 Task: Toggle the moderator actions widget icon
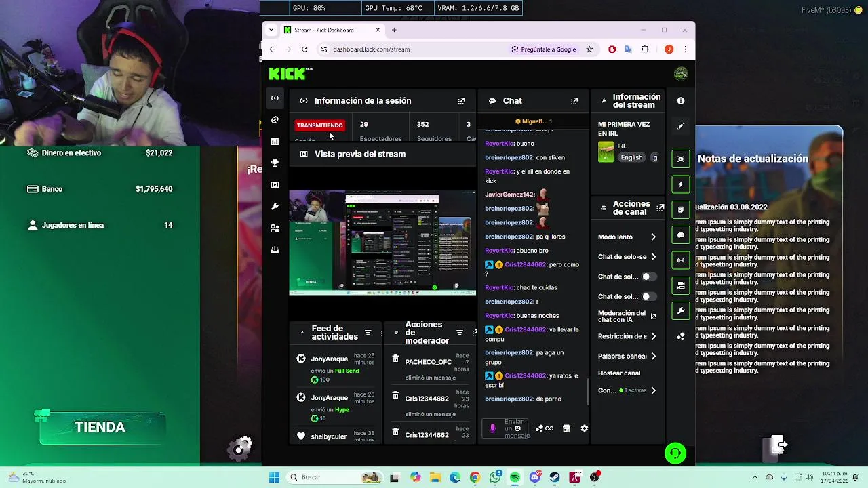(681, 285)
